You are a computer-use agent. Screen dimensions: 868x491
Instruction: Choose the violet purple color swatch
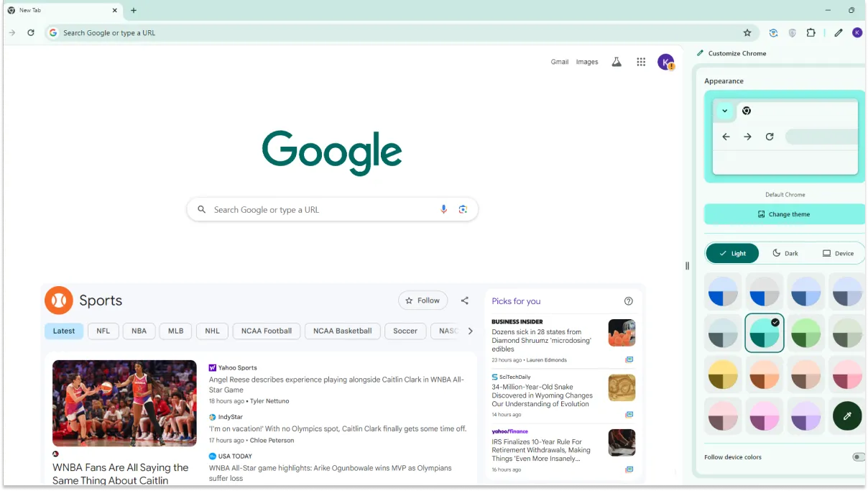pos(805,416)
